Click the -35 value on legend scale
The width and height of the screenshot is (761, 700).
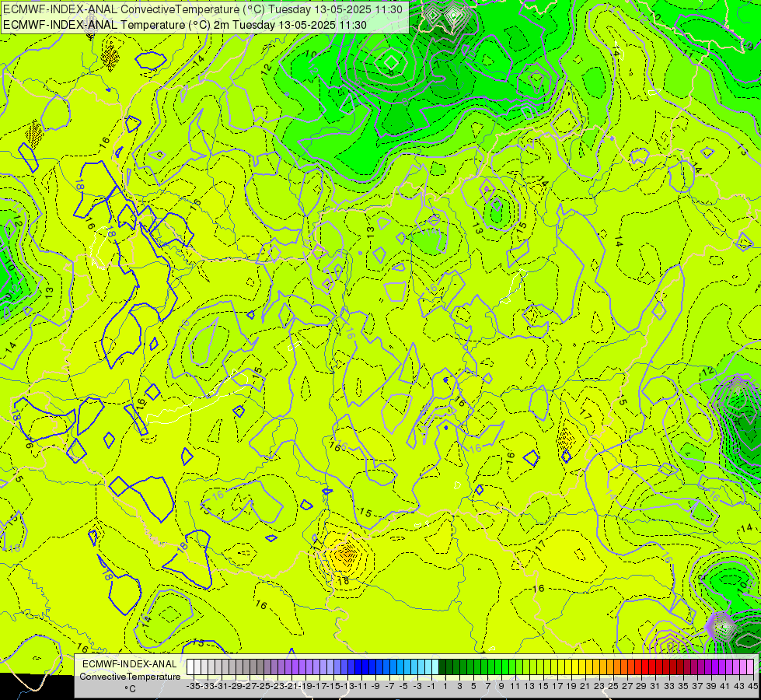pos(194,686)
